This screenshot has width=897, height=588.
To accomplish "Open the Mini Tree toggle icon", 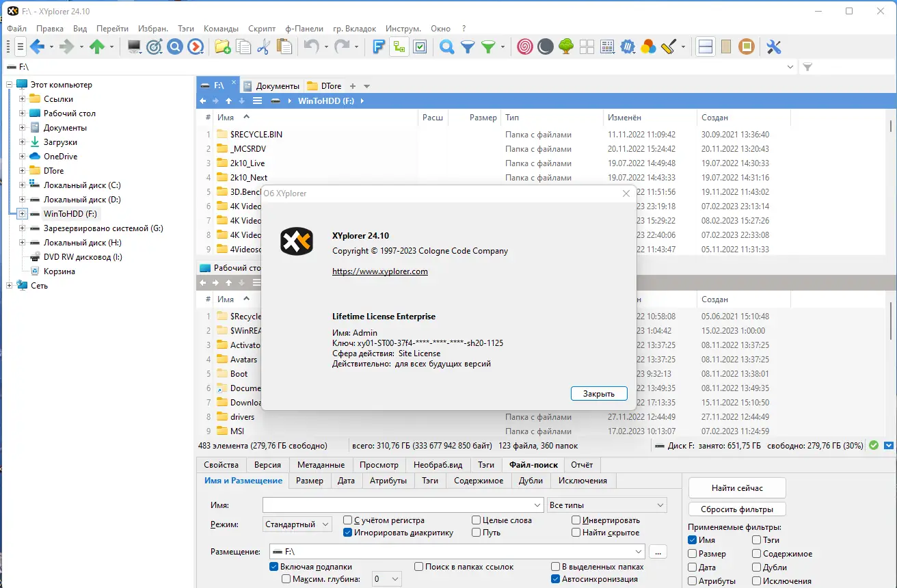I will tap(399, 46).
